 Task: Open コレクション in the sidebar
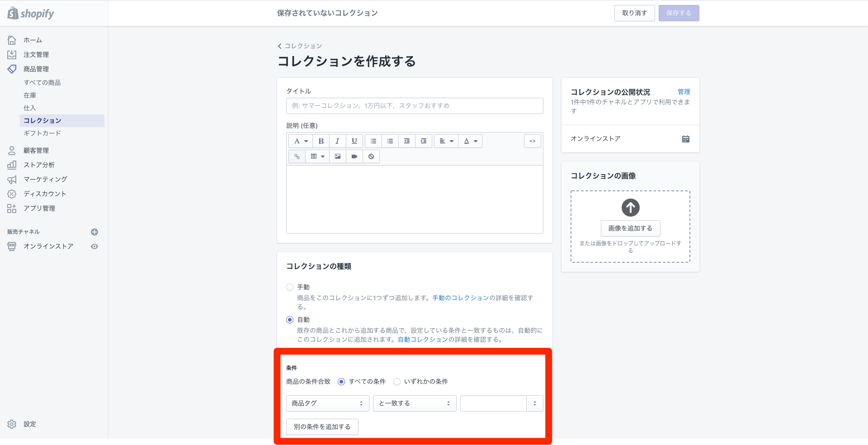pyautogui.click(x=42, y=120)
